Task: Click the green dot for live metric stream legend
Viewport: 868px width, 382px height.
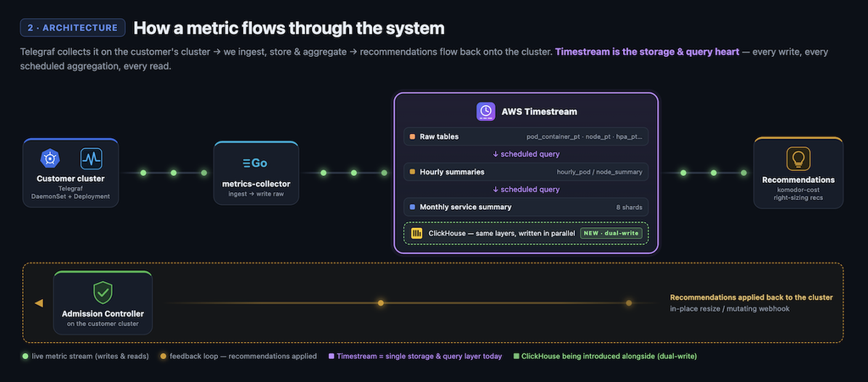Action: 25,357
